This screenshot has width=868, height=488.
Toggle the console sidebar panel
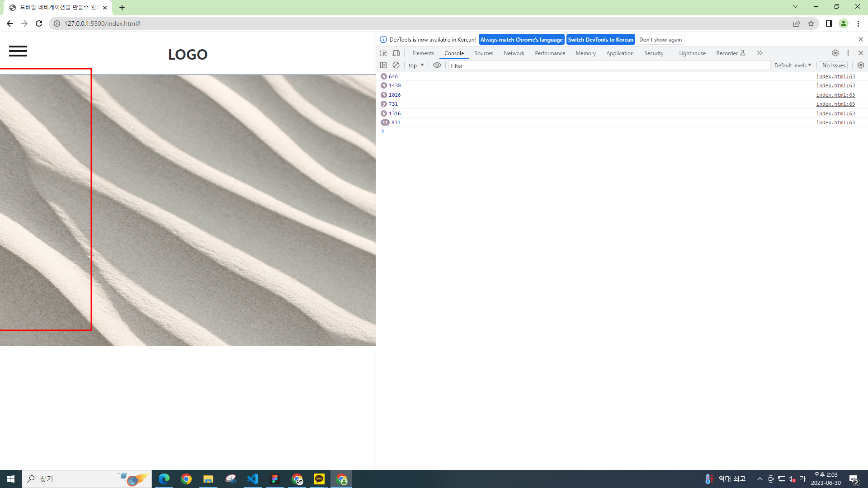[x=383, y=65]
